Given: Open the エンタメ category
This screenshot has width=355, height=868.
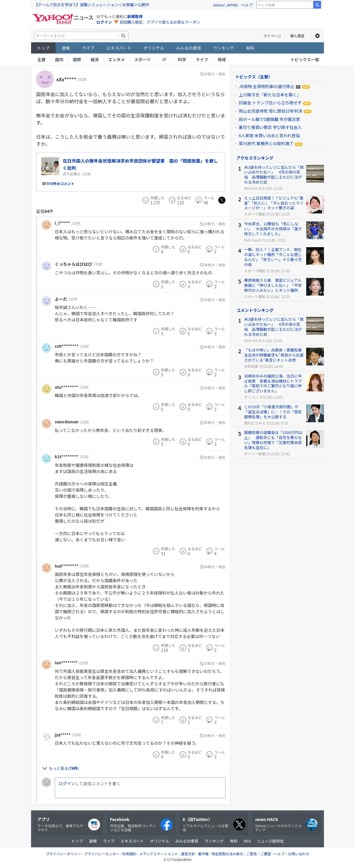Looking at the screenshot, I should [116, 60].
